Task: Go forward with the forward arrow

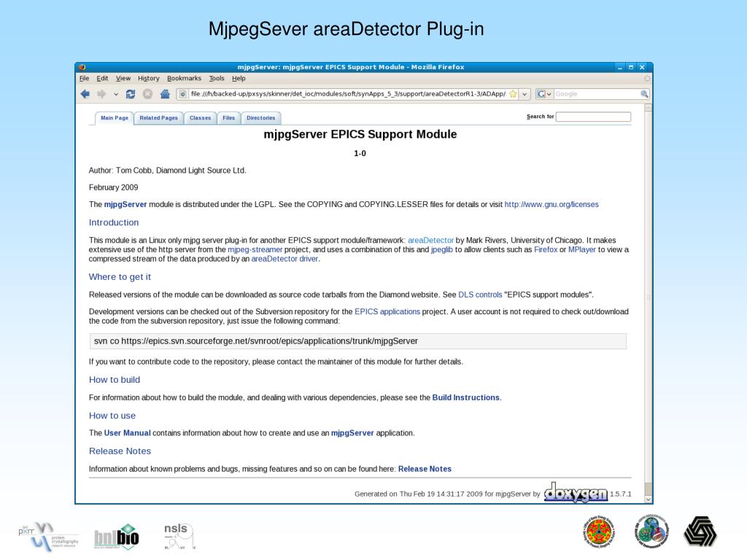Action: (x=101, y=94)
